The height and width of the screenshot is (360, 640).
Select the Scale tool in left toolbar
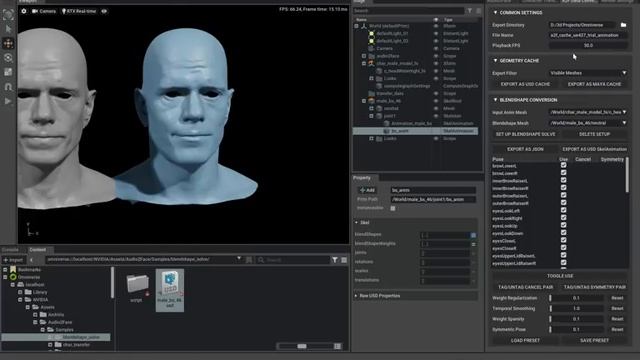pyautogui.click(x=8, y=72)
